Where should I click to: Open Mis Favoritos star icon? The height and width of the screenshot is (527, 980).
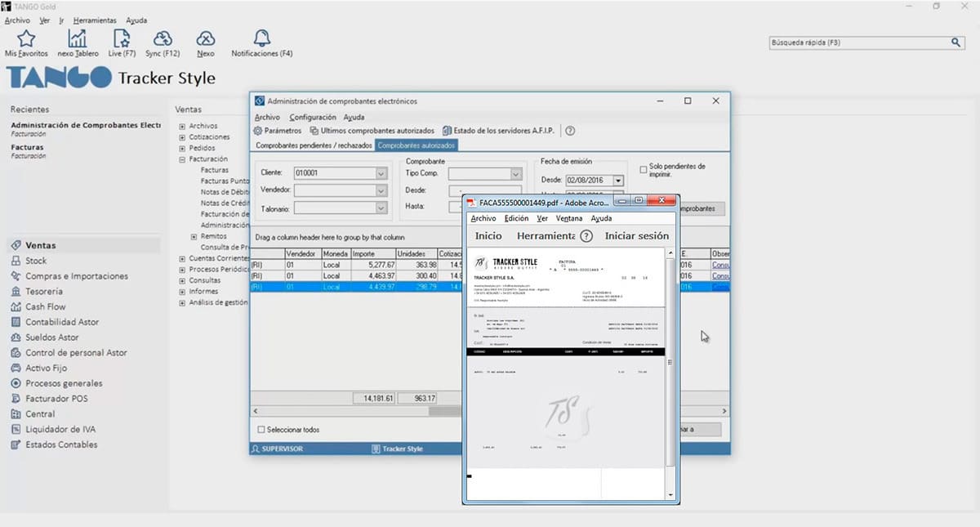[x=26, y=38]
